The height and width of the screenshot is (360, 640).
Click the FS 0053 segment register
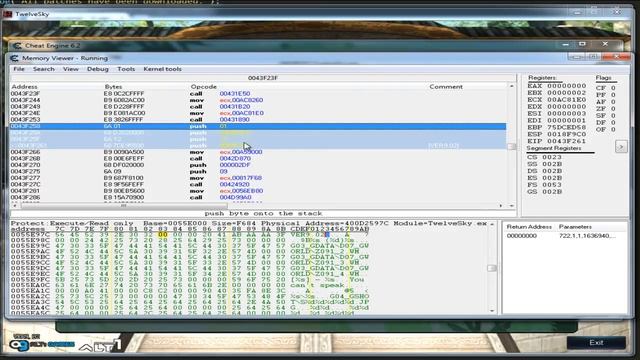(x=544, y=185)
